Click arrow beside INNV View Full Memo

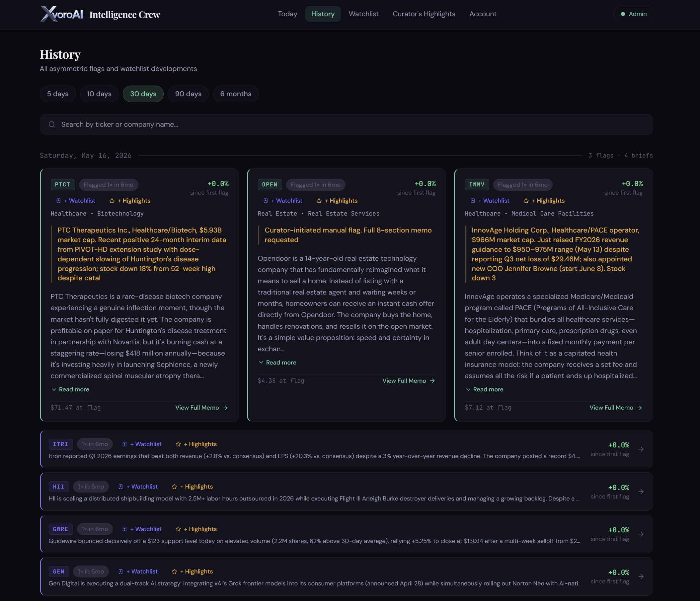pos(640,408)
